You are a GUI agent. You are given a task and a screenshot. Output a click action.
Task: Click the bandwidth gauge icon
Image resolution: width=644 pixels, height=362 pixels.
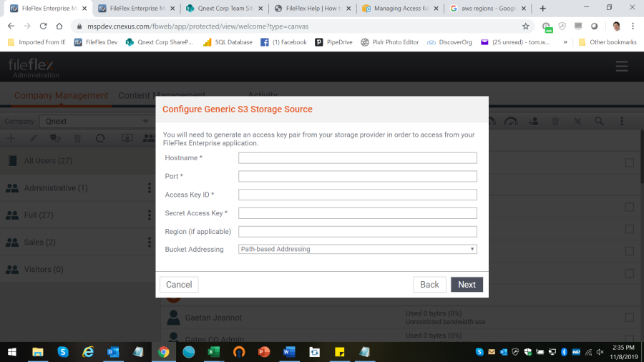pos(511,122)
